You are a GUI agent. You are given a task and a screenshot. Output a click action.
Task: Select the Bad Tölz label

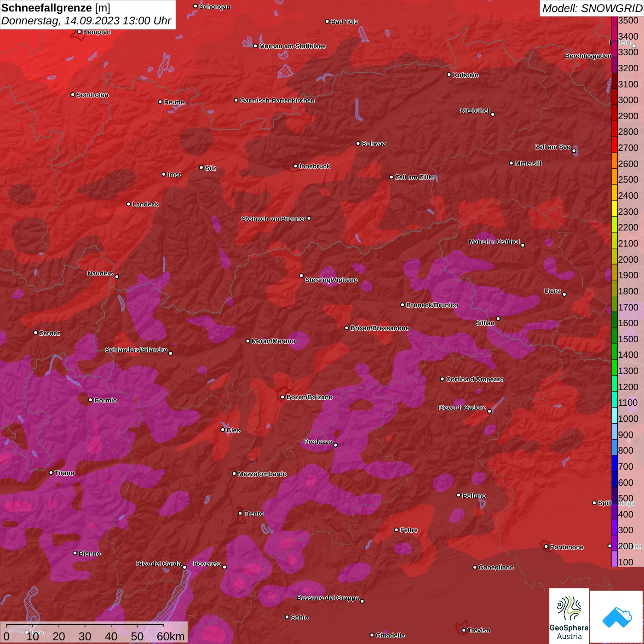344,22
